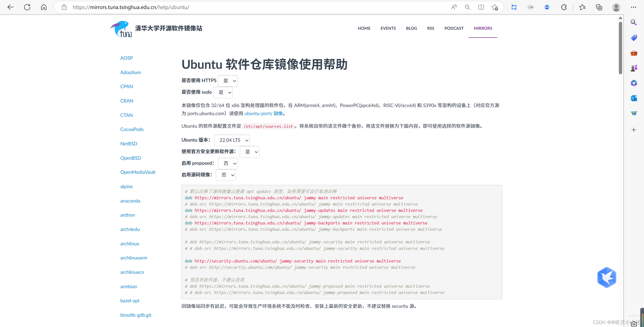This screenshot has width=644, height=327.
Task: Open the bazel-apt help link
Action: pos(130,301)
